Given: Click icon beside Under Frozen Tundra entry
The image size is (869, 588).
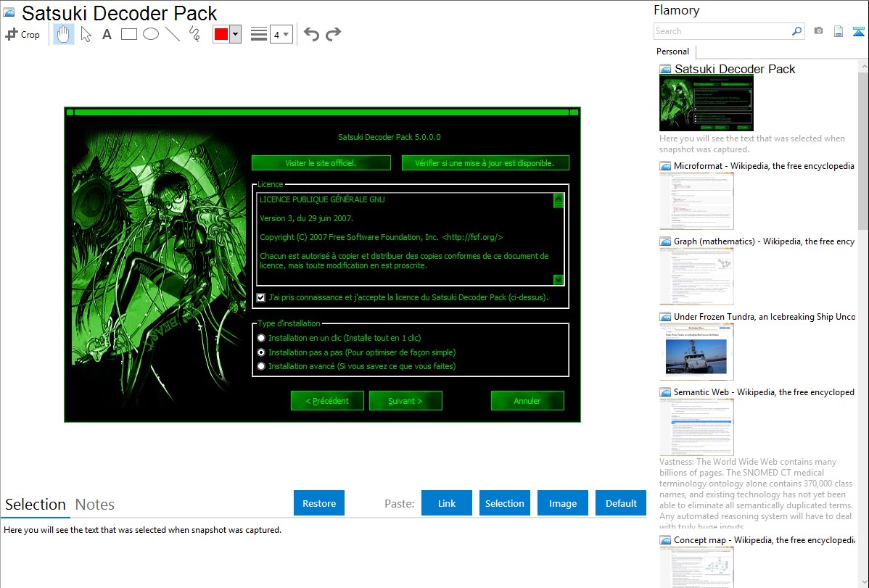Looking at the screenshot, I should [666, 317].
